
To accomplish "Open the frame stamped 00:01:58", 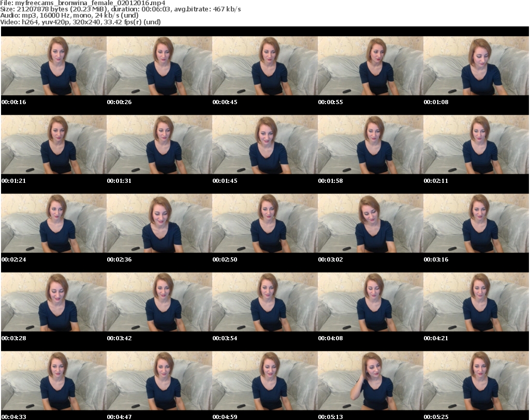I will coord(371,144).
